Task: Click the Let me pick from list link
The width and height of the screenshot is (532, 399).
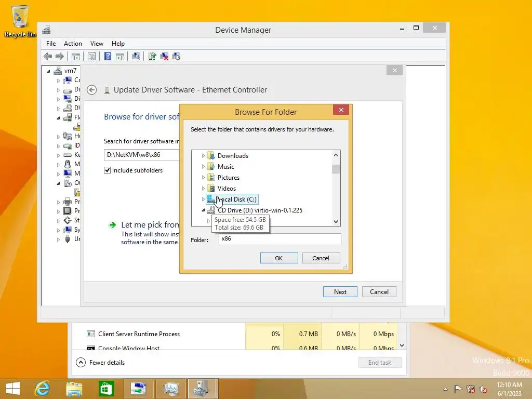Action: [x=150, y=224]
